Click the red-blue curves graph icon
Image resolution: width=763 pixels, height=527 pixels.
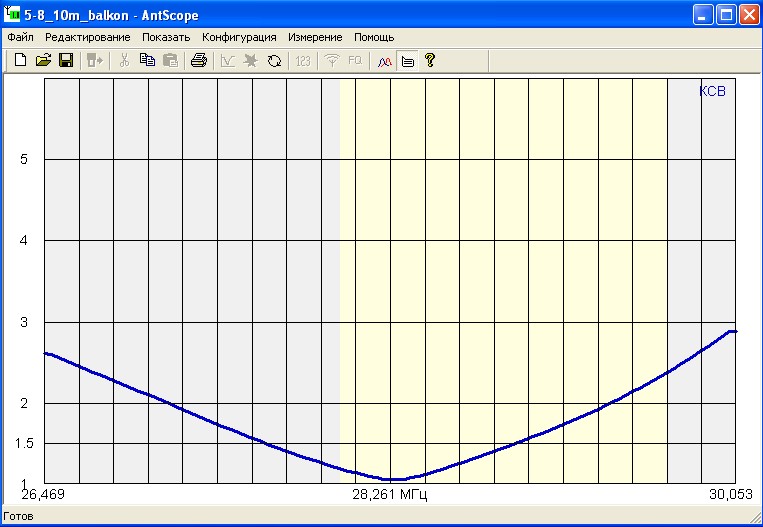coord(384,61)
